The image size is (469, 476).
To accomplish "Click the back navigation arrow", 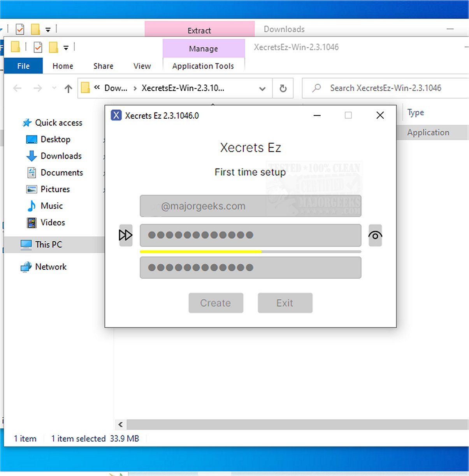I will pos(17,88).
